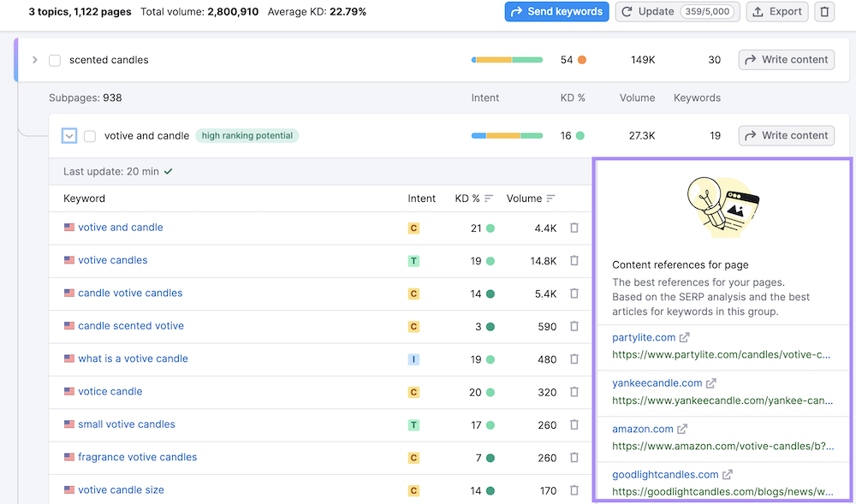Image resolution: width=856 pixels, height=504 pixels.
Task: Click the Export button
Action: (x=776, y=12)
